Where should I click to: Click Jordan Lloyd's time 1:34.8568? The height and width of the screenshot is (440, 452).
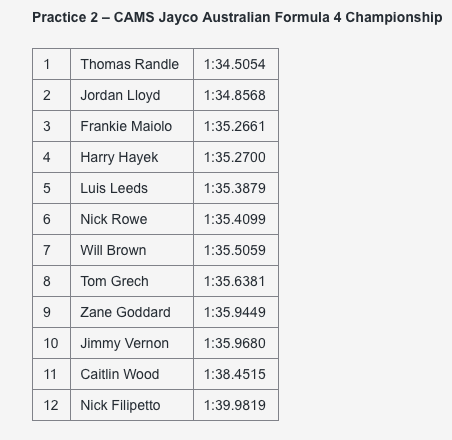tap(236, 95)
